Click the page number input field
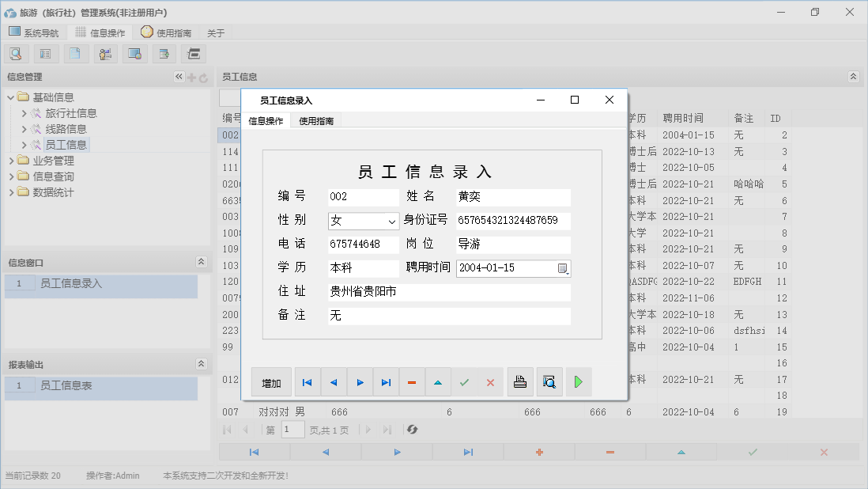 pyautogui.click(x=292, y=430)
